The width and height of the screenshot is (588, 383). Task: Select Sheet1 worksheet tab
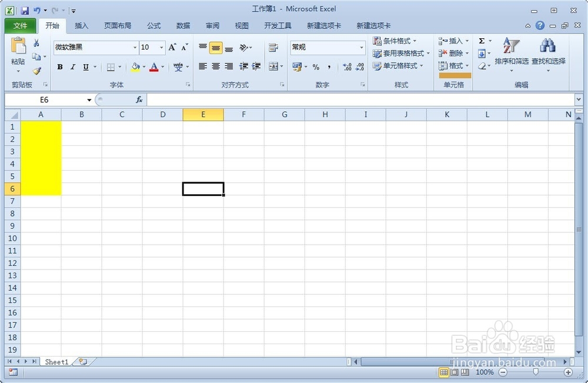point(56,362)
